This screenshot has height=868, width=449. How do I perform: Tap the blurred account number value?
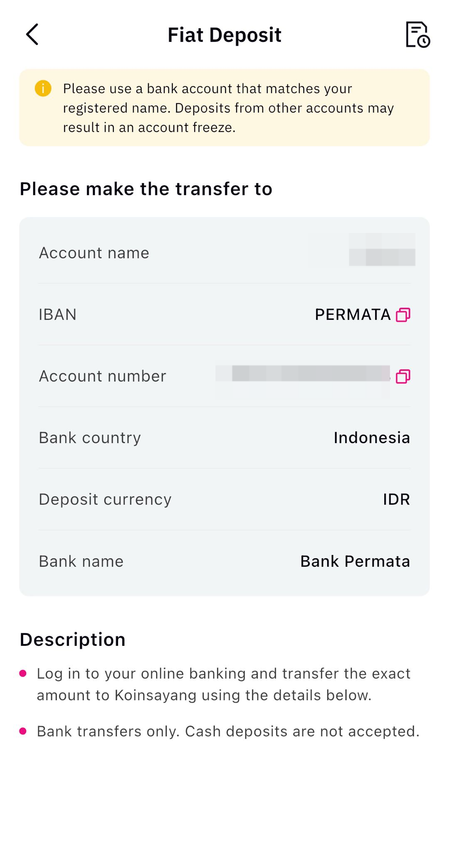pos(303,374)
